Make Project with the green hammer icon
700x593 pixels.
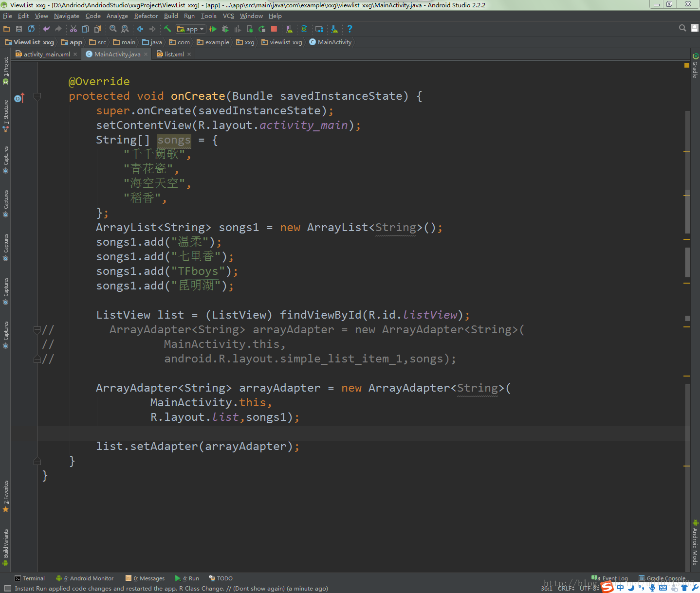(x=167, y=29)
